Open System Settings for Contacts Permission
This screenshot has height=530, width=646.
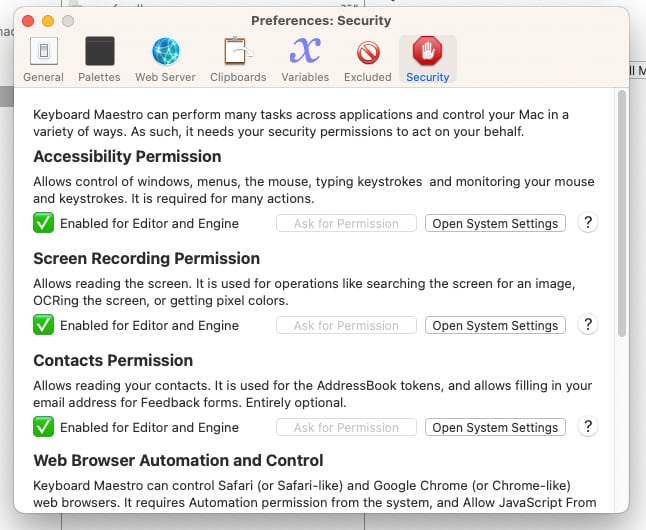[495, 427]
